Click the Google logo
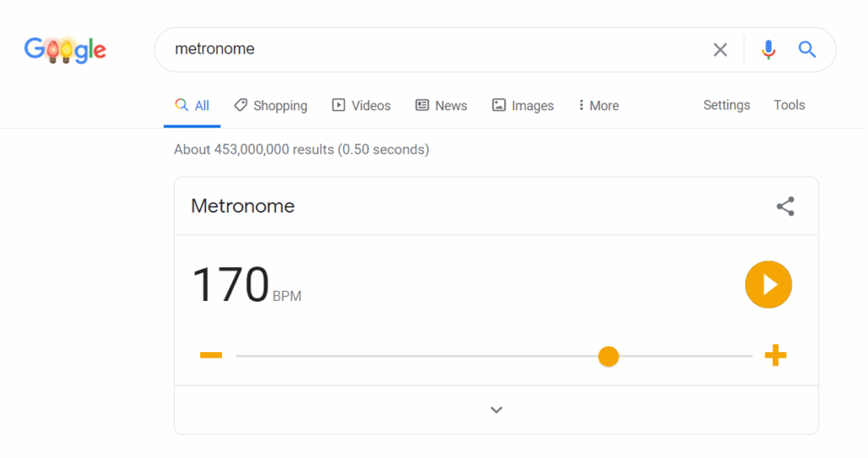 (x=65, y=50)
